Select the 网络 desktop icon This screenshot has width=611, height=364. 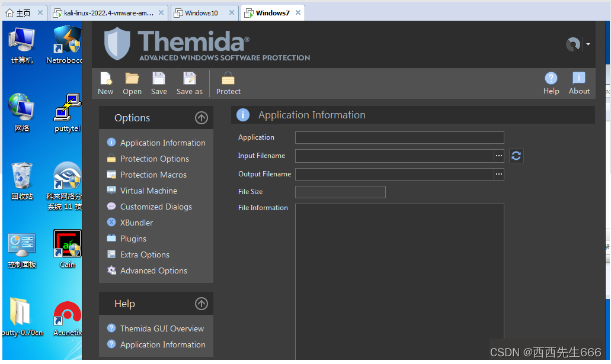(22, 112)
